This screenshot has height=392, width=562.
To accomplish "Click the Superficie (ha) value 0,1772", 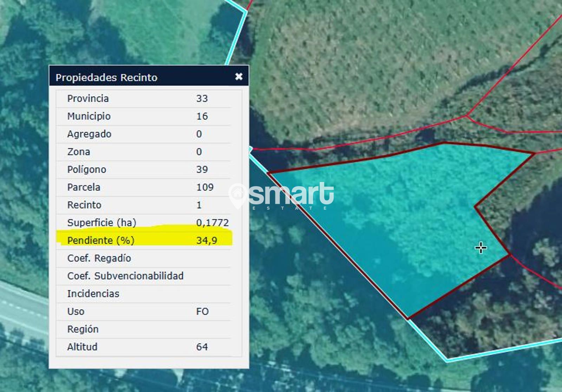I will click(x=212, y=223).
